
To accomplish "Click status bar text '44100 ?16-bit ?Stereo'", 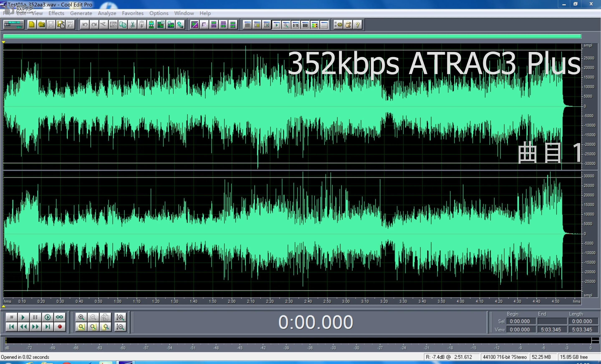I will (x=505, y=357).
